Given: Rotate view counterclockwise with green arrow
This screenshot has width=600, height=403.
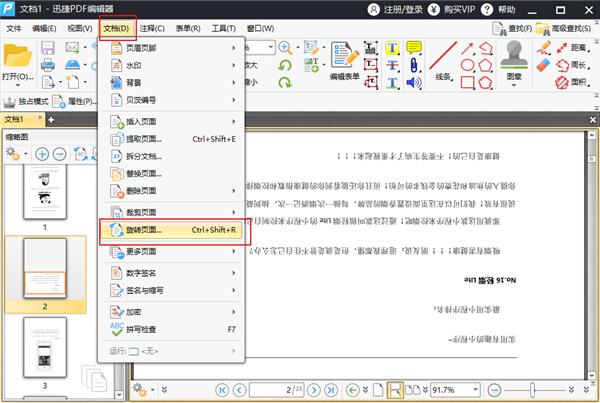Looking at the screenshot, I should (x=285, y=65).
